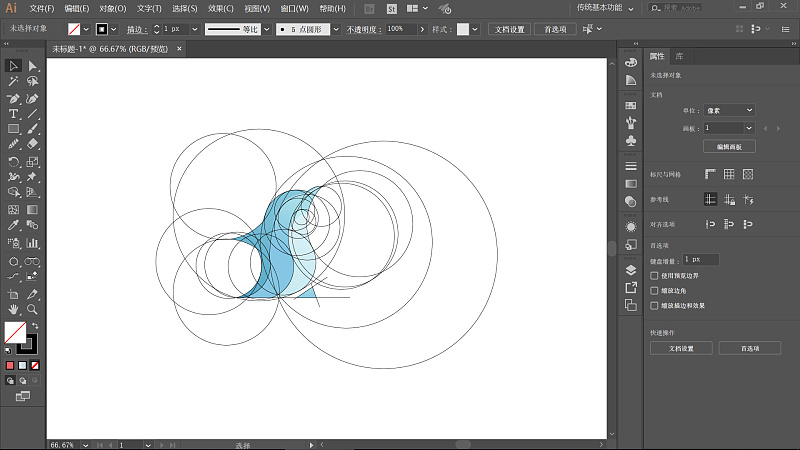Viewport: 800px width, 450px height.
Task: Select the Curvature tool
Action: 33,98
